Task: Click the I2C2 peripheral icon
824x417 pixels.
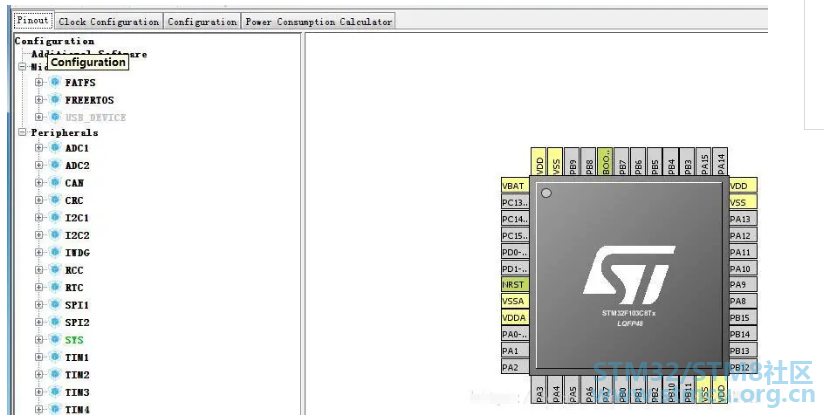Action: point(55,235)
